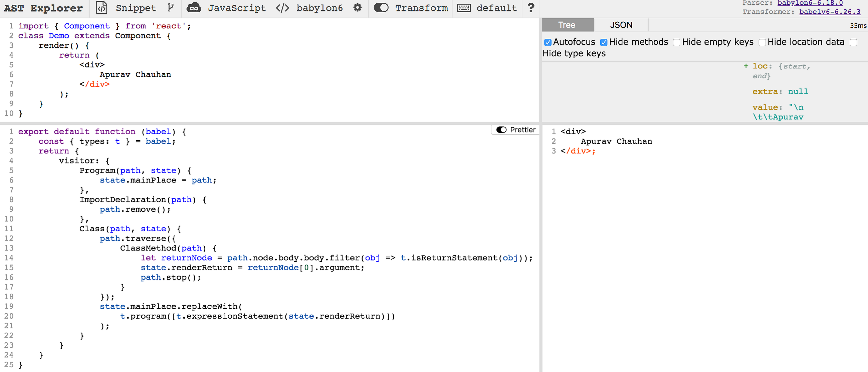
Task: Switch to the JSON tab
Action: pyautogui.click(x=621, y=25)
